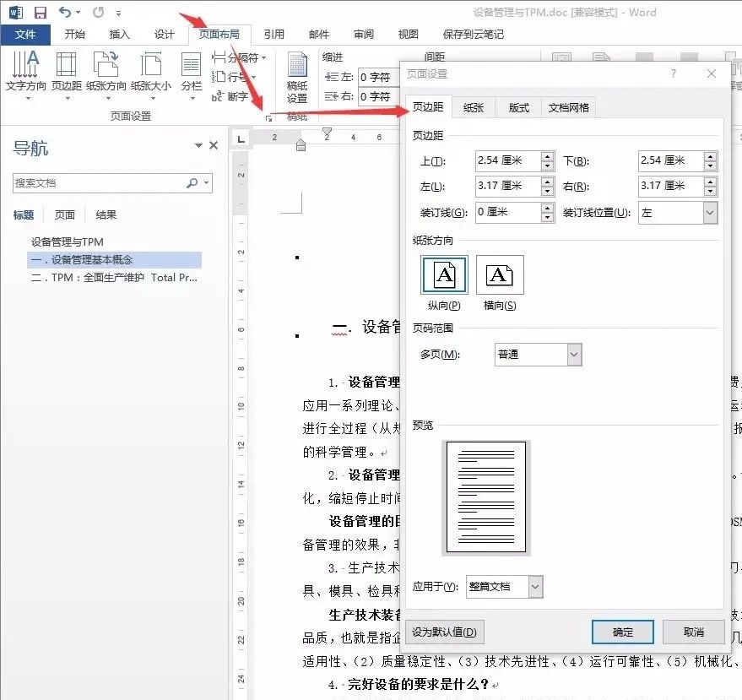Select heading 设备管理与TPM in navigation
The image size is (742, 700).
tap(68, 241)
